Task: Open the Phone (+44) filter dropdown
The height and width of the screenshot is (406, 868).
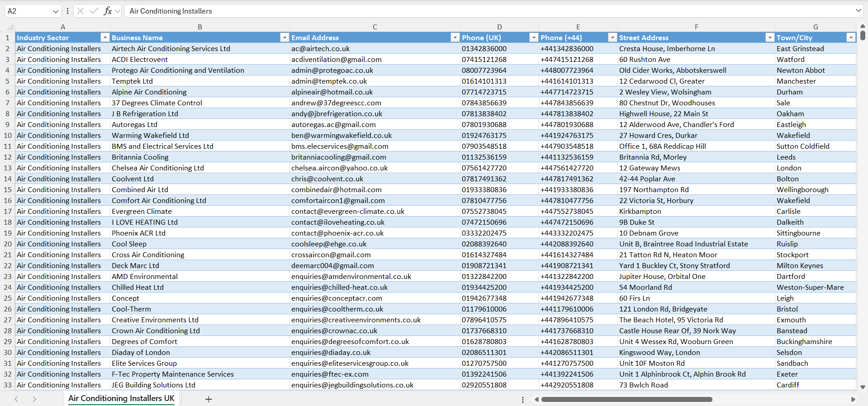Action: point(612,38)
